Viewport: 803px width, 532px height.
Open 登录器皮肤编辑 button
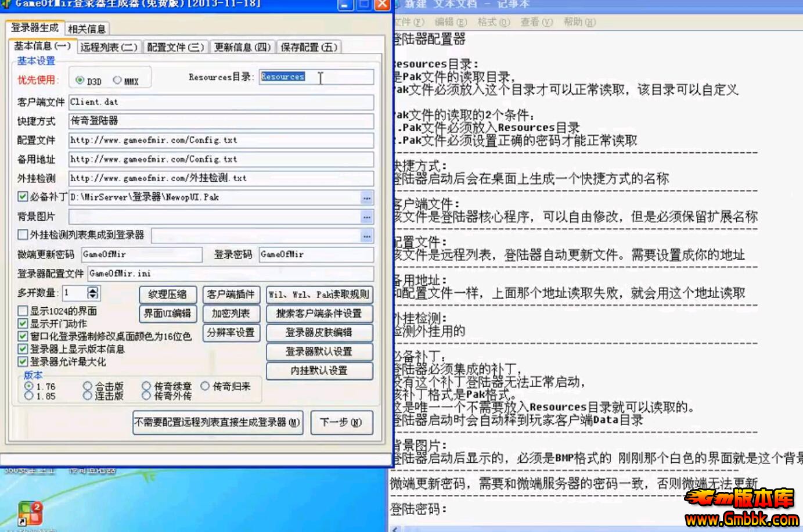pyautogui.click(x=319, y=333)
